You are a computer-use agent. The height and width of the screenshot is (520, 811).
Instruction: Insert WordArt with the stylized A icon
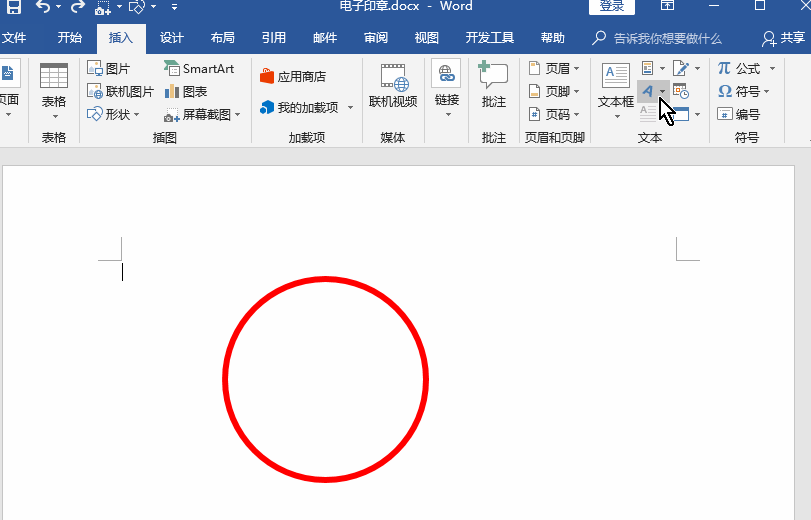[648, 92]
